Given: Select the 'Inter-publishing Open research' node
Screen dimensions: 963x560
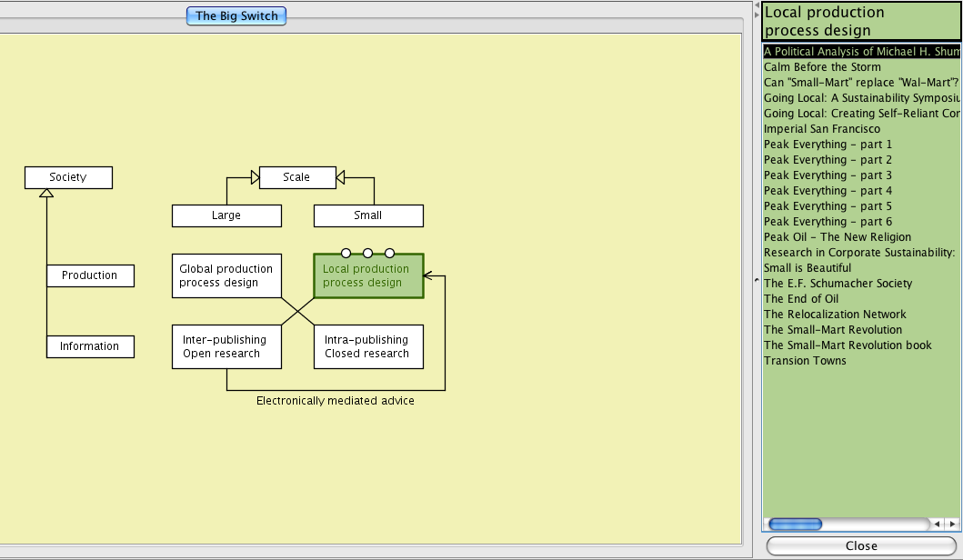Looking at the screenshot, I should pos(226,346).
